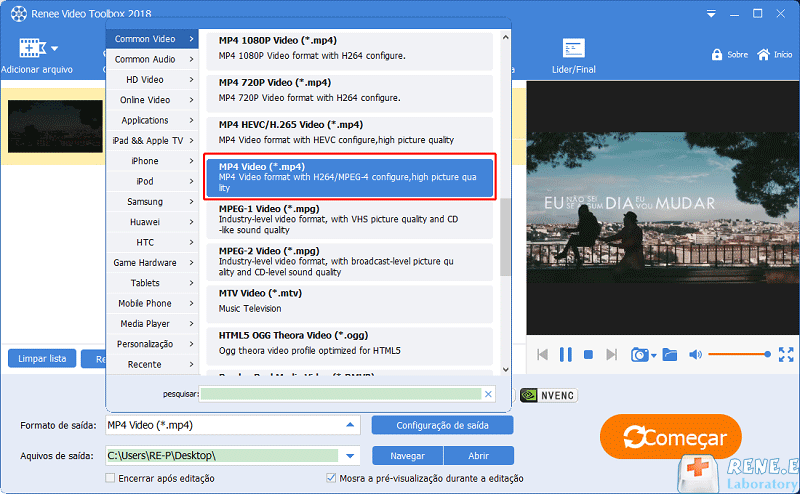Click the Navegar button
This screenshot has height=494, width=800.
point(408,456)
